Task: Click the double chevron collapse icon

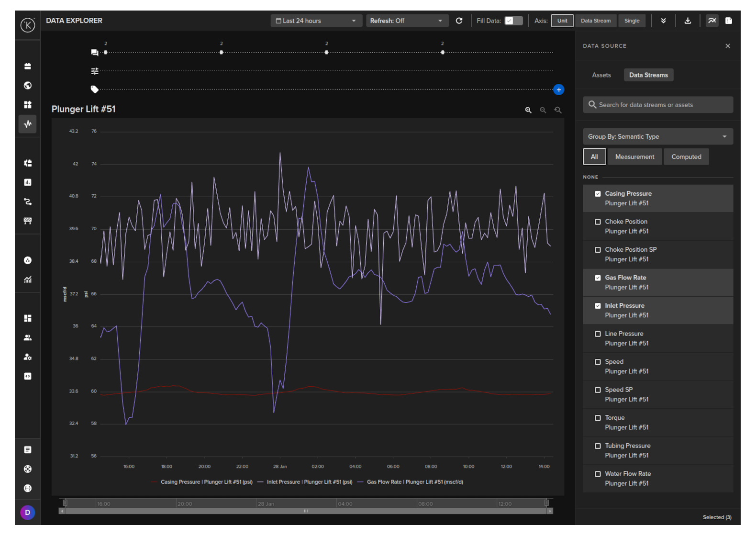Action: point(663,21)
